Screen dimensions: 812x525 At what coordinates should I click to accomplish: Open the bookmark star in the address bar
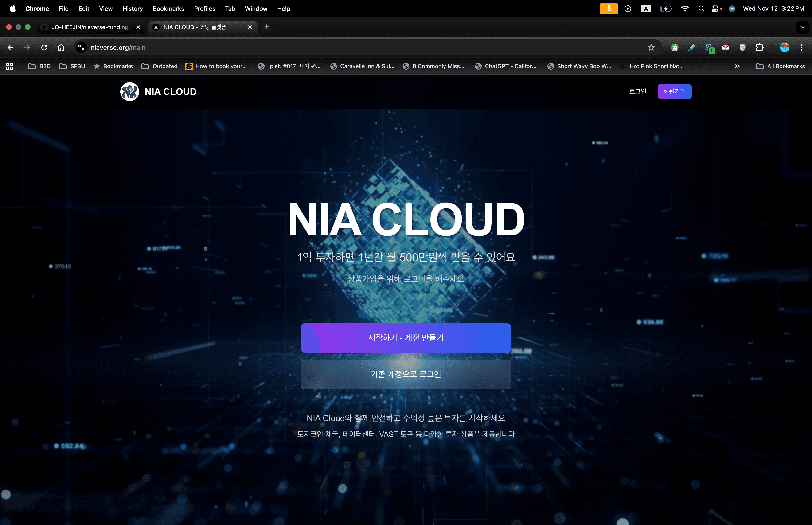click(x=651, y=47)
